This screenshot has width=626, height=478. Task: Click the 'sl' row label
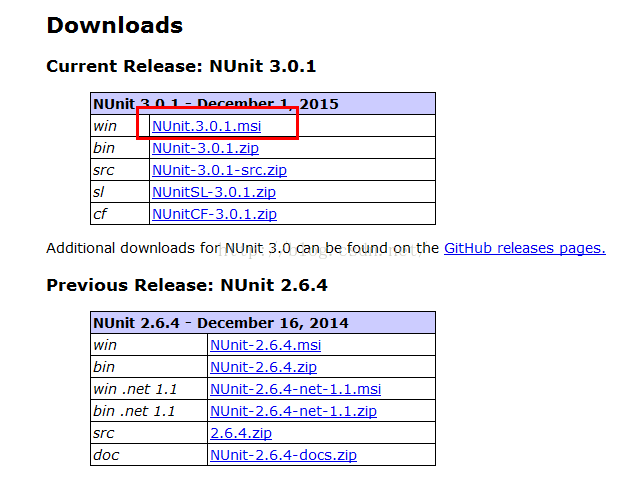tap(99, 192)
